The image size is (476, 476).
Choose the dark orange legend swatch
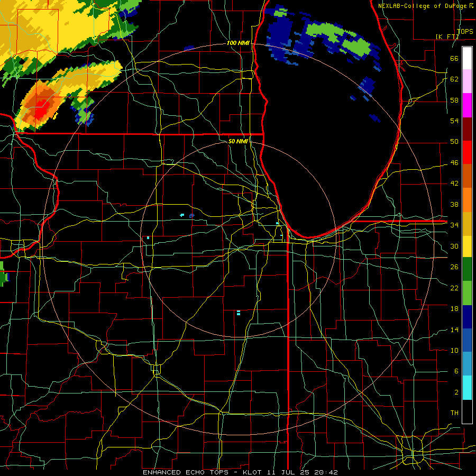(x=467, y=176)
